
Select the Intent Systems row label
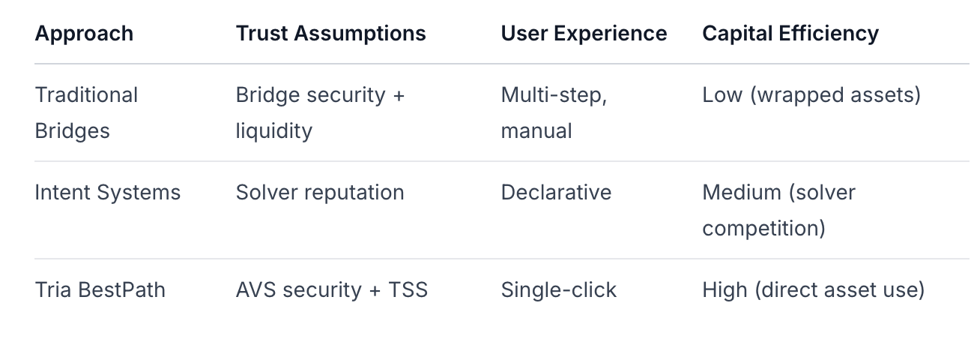[107, 192]
